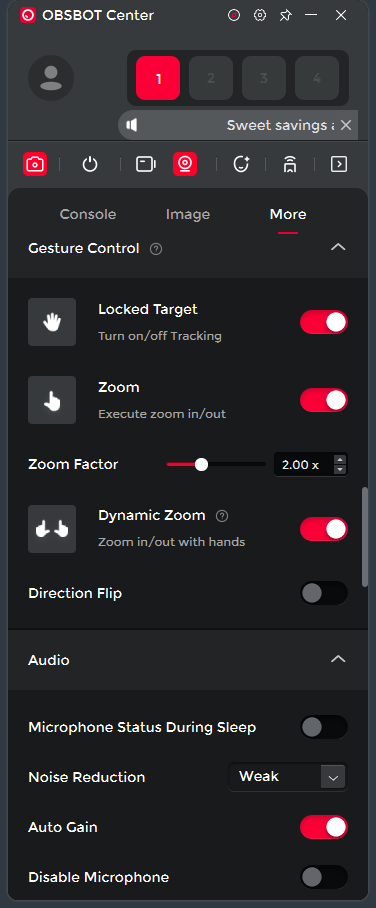Click the red camera icon in toolbar
This screenshot has height=908, width=376.
pyautogui.click(x=35, y=164)
